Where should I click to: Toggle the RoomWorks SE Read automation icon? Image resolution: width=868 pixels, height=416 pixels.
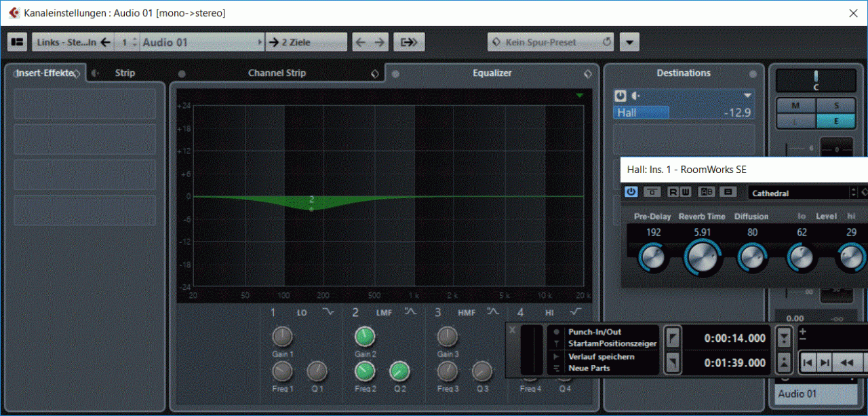673,192
